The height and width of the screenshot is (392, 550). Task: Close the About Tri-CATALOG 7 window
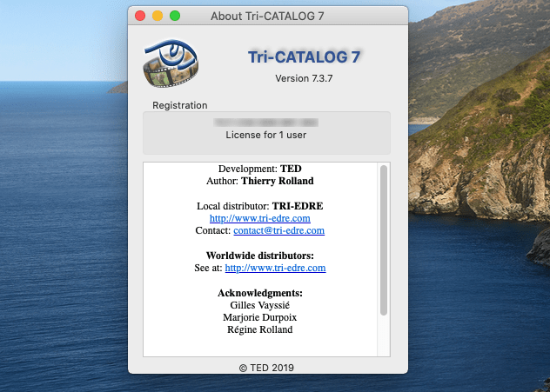[x=140, y=16]
